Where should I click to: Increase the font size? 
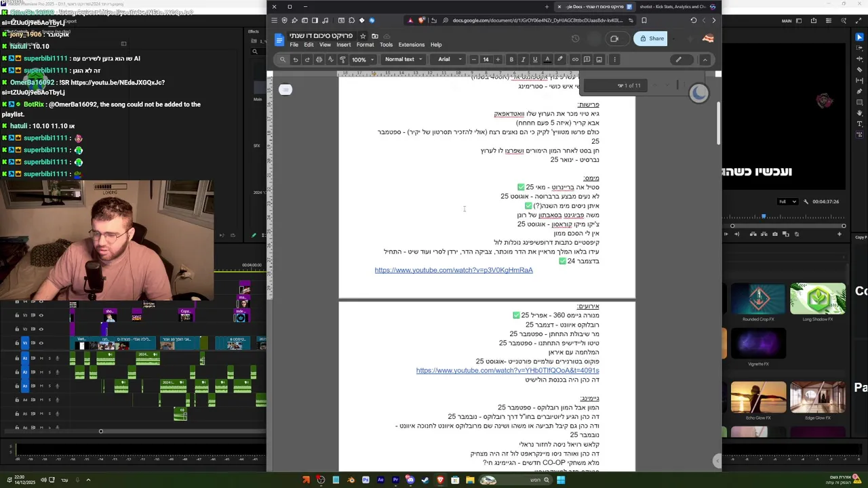(498, 60)
